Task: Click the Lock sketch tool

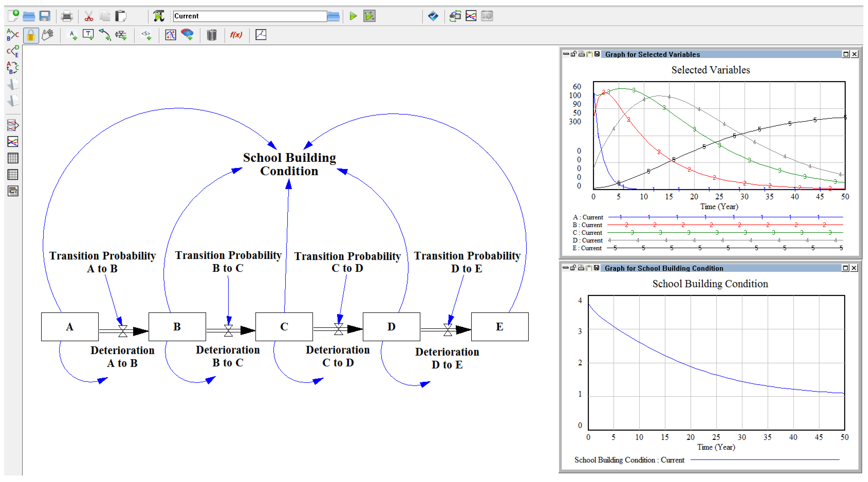Action: (31, 35)
